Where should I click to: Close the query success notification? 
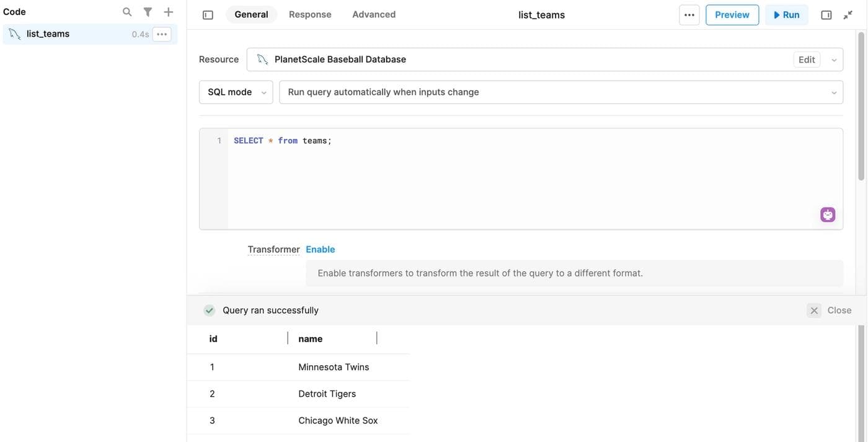tap(830, 310)
